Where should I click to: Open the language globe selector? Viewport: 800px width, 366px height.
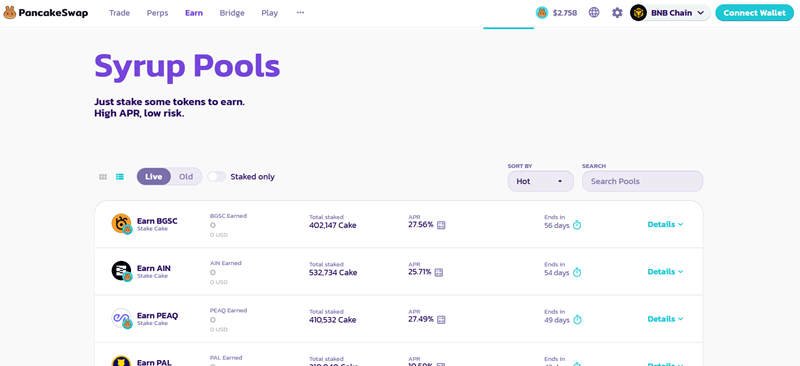click(x=594, y=13)
